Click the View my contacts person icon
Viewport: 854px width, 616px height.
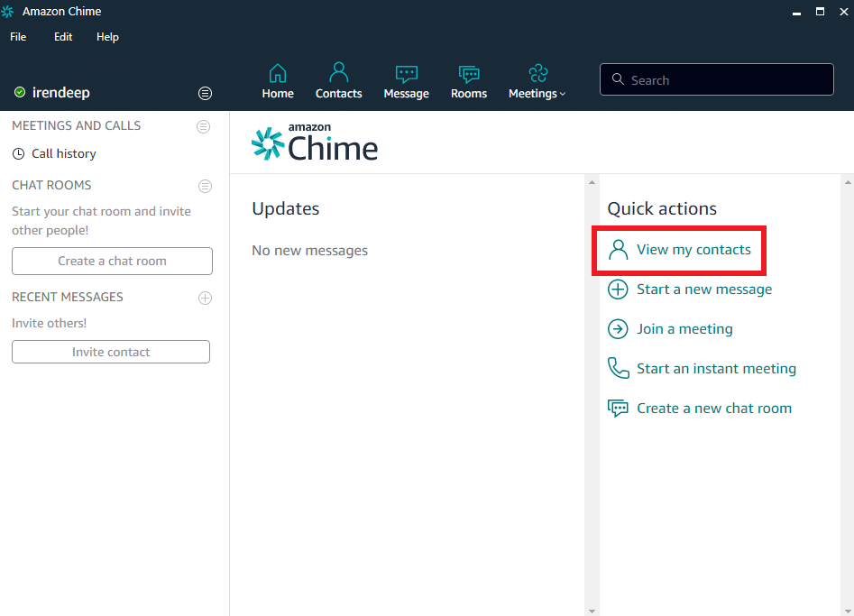coord(618,250)
